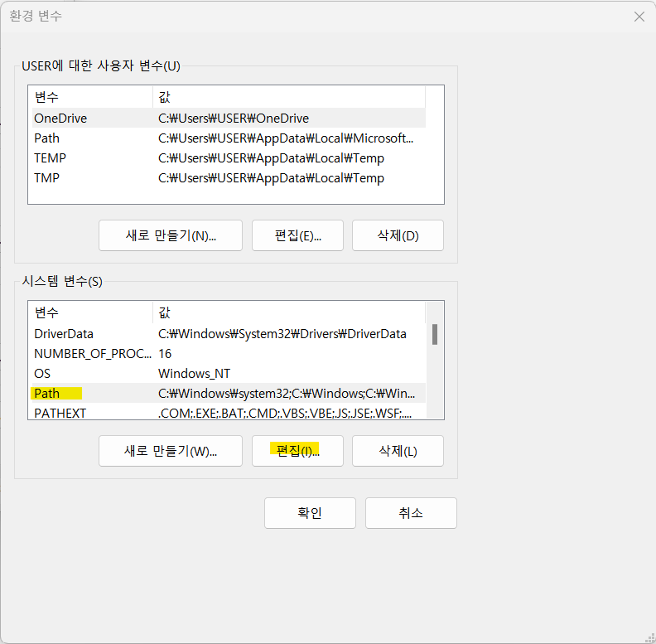The height and width of the screenshot is (644, 656).
Task: Click 삭제(L) for system variables
Action: [398, 451]
